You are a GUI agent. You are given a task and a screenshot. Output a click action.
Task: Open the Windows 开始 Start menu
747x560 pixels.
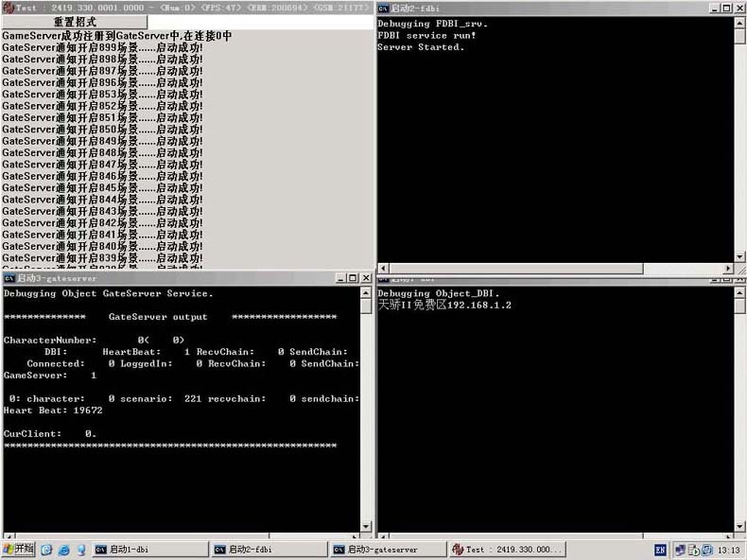coord(19,549)
